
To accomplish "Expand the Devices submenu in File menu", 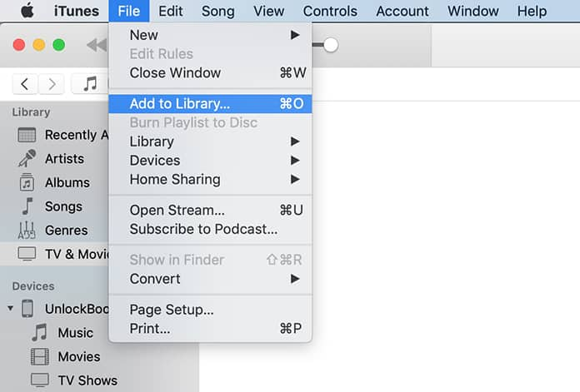I will click(x=210, y=161).
